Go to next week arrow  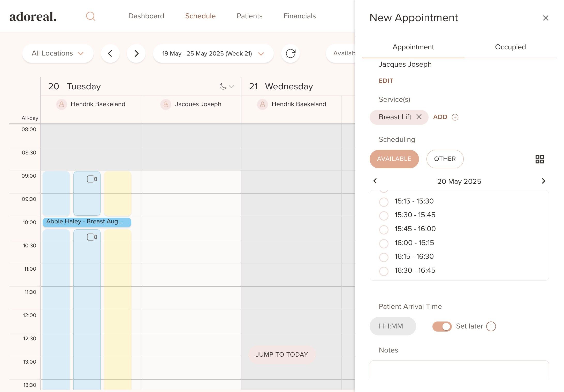tap(136, 53)
